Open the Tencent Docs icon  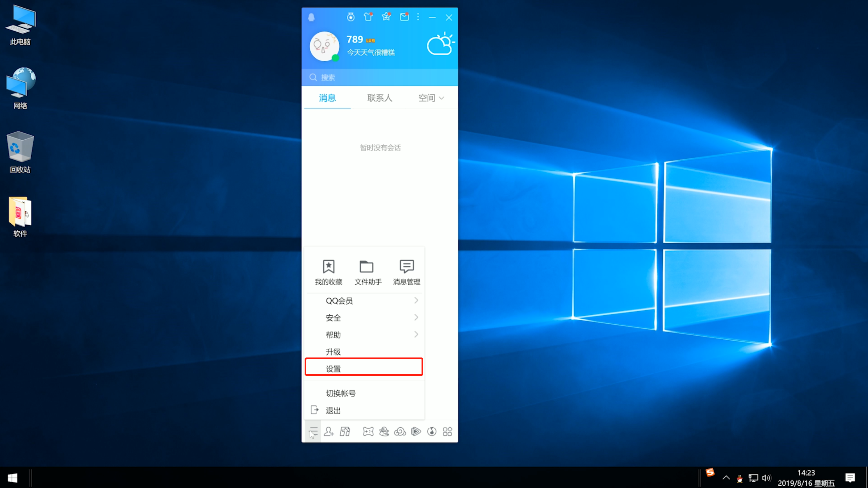(x=345, y=431)
